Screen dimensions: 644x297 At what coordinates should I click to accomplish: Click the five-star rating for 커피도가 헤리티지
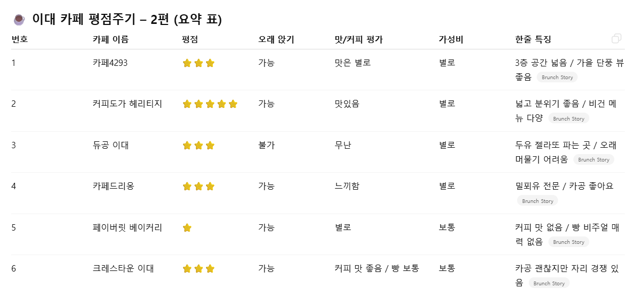(210, 104)
